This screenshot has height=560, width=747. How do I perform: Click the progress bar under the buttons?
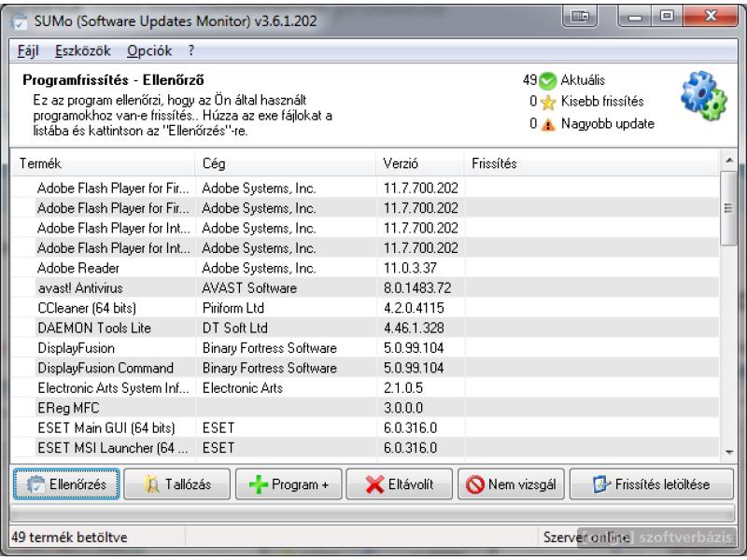click(x=372, y=513)
